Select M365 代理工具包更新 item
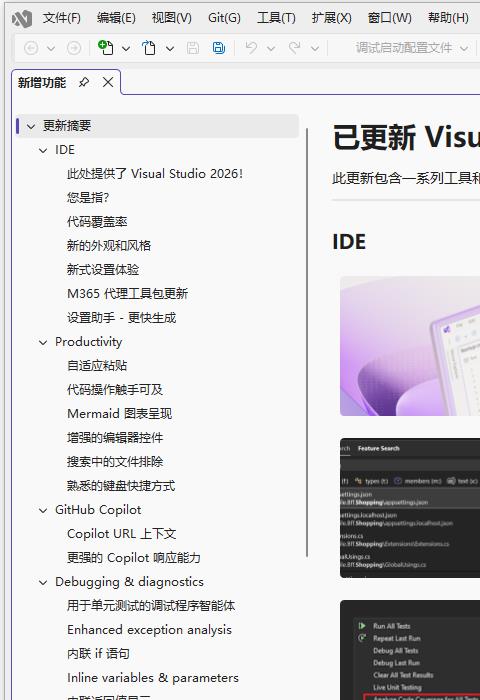Screen dimensions: 480x700 (x=127, y=293)
